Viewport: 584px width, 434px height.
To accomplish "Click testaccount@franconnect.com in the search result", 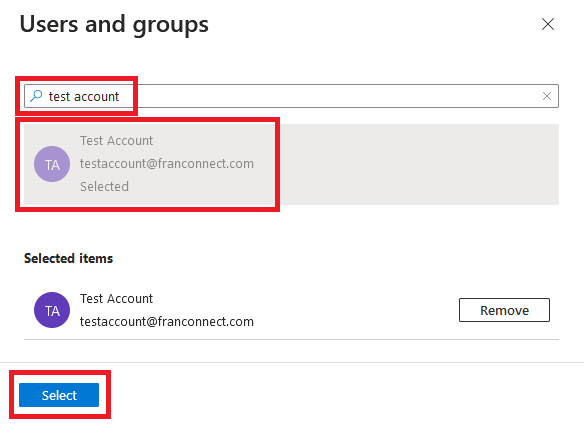I will pos(167,164).
